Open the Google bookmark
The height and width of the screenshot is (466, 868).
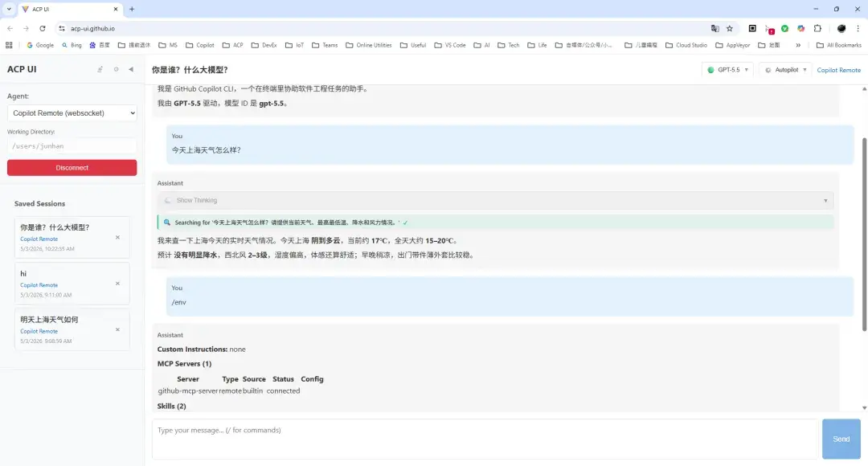(40, 45)
